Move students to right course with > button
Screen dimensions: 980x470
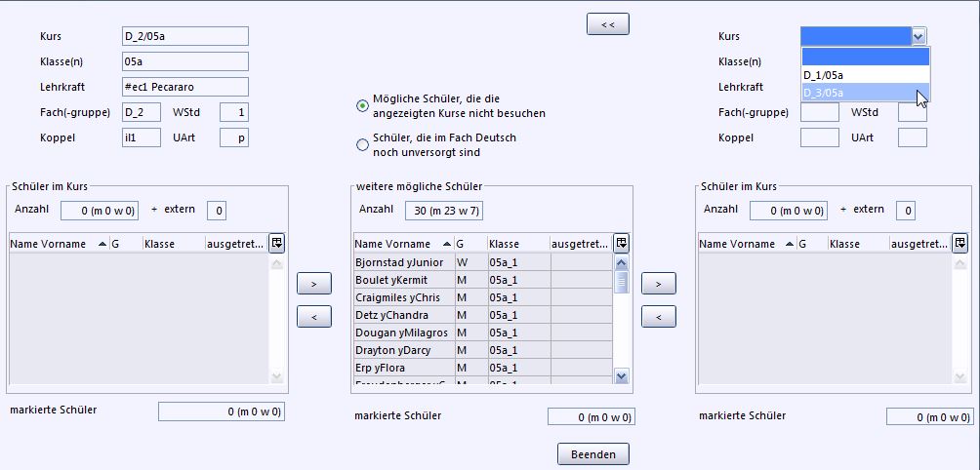659,284
